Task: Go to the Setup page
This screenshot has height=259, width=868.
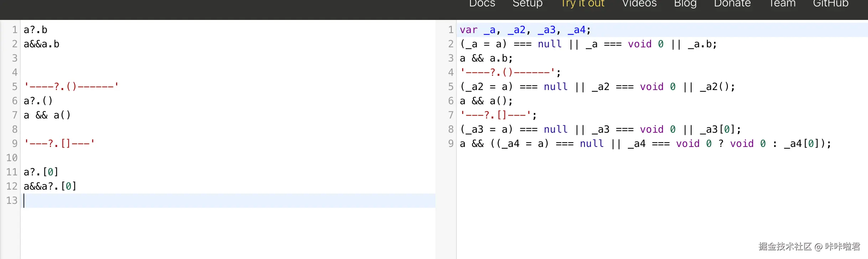Action: (527, 4)
